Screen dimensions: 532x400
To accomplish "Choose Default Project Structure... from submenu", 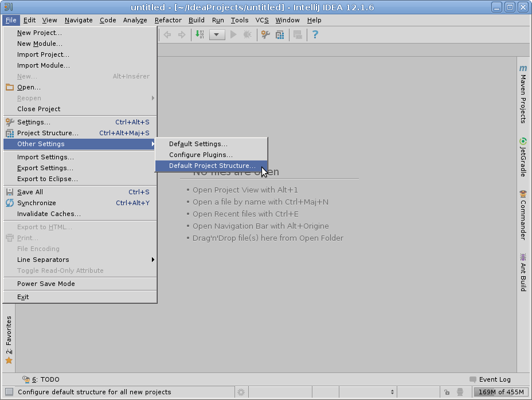I will click(x=212, y=166).
